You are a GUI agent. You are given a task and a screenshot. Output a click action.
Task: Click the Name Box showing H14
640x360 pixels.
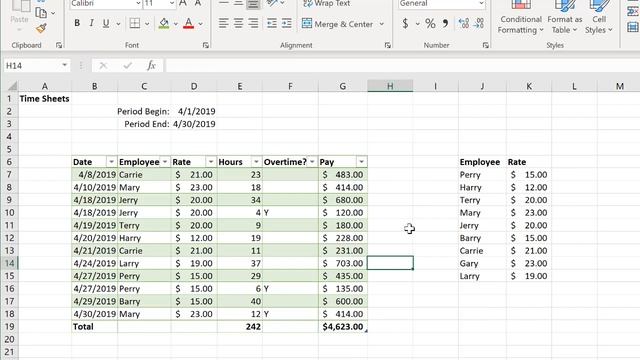click(x=32, y=66)
